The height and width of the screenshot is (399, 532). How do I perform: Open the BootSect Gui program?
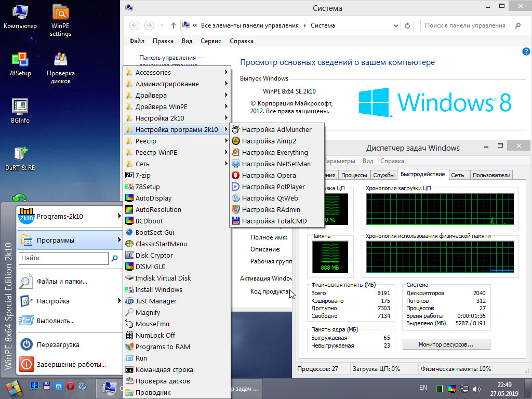pyautogui.click(x=154, y=233)
